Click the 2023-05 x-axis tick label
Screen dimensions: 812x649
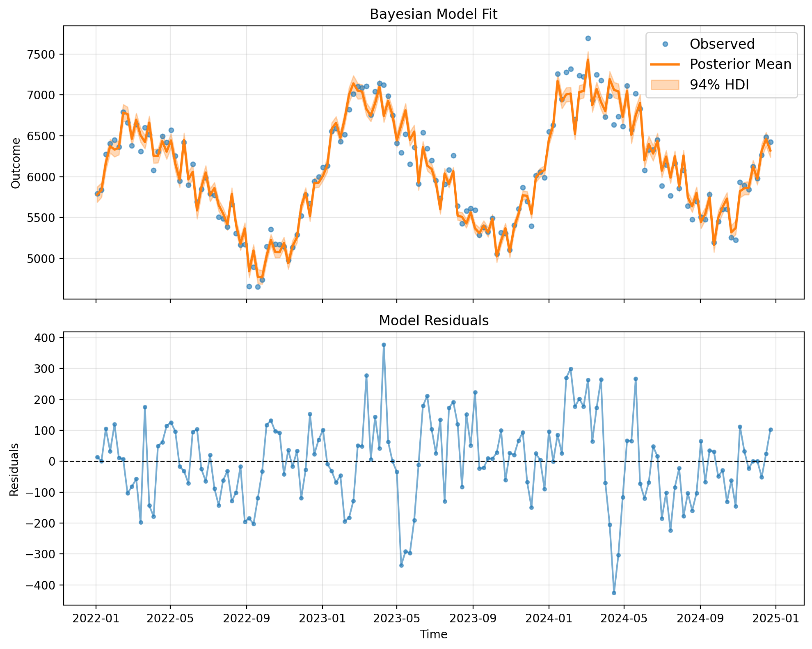[397, 619]
